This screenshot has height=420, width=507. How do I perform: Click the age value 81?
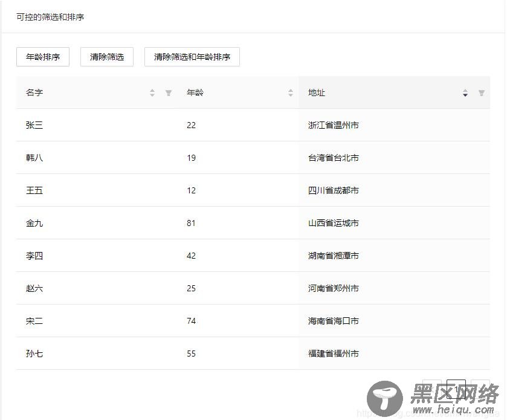(x=191, y=223)
